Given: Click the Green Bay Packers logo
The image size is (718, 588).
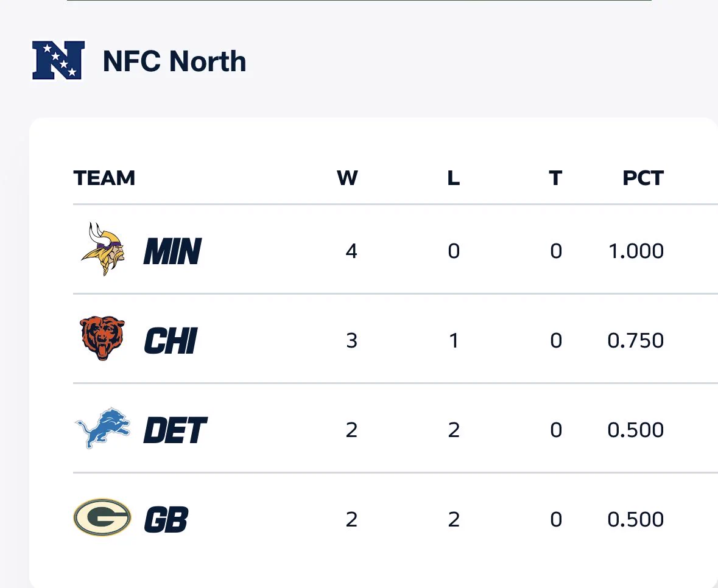Looking at the screenshot, I should tap(102, 517).
